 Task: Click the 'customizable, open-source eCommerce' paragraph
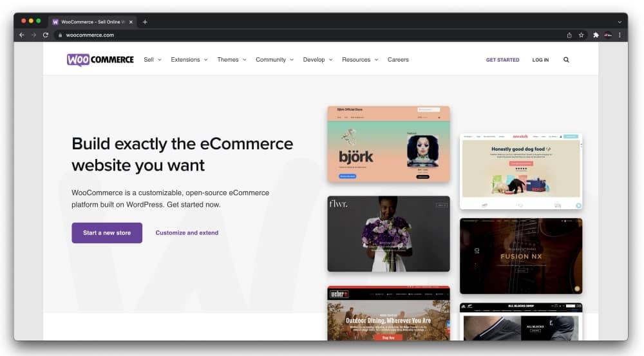(171, 199)
